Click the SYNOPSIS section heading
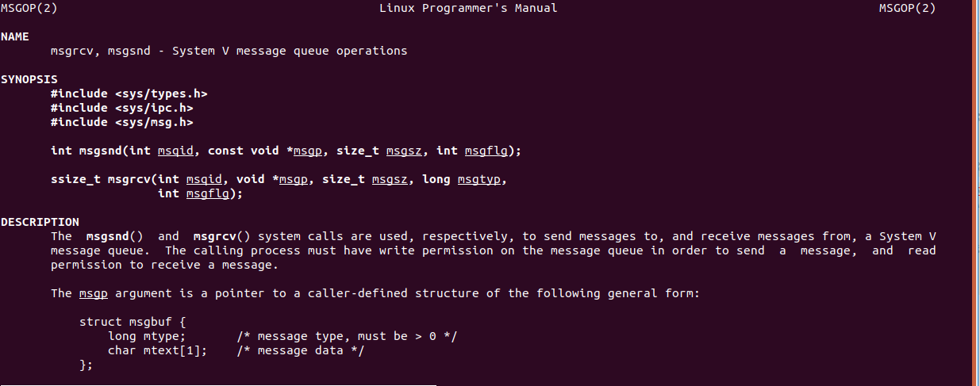Image resolution: width=980 pixels, height=386 pixels. click(29, 79)
